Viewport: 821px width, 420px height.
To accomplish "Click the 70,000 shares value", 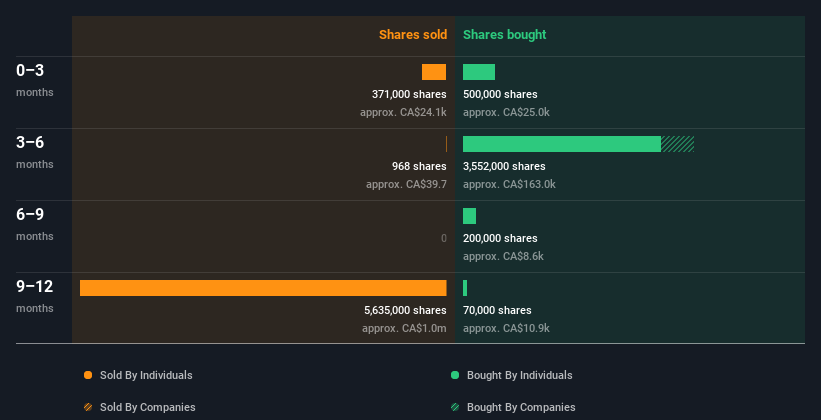I will click(x=497, y=310).
